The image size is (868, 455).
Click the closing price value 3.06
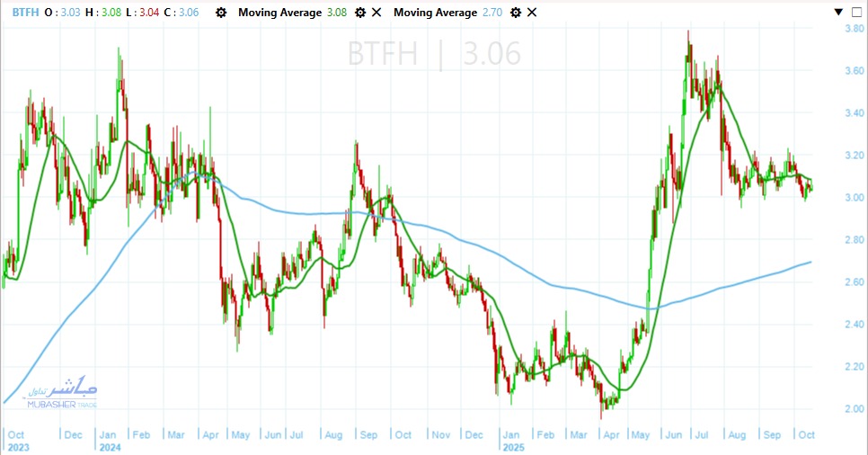click(x=188, y=13)
